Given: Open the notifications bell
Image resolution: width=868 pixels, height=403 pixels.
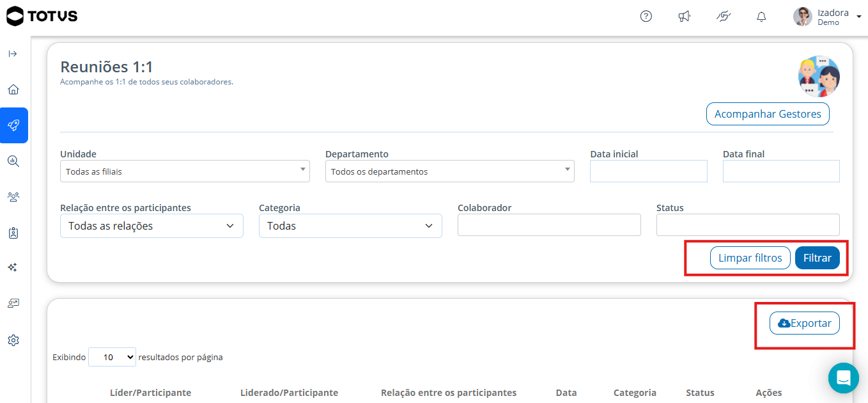Looking at the screenshot, I should [x=761, y=17].
